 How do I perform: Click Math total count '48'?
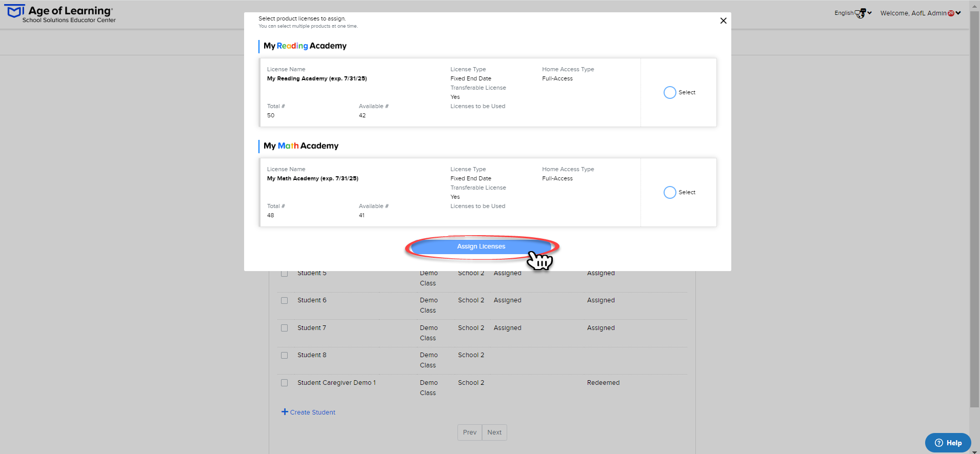(x=270, y=215)
